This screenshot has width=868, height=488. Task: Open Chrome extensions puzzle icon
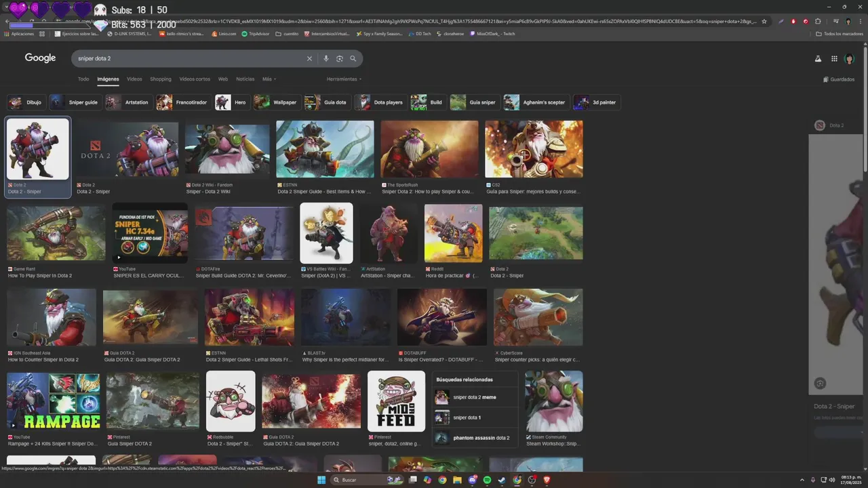click(818, 21)
